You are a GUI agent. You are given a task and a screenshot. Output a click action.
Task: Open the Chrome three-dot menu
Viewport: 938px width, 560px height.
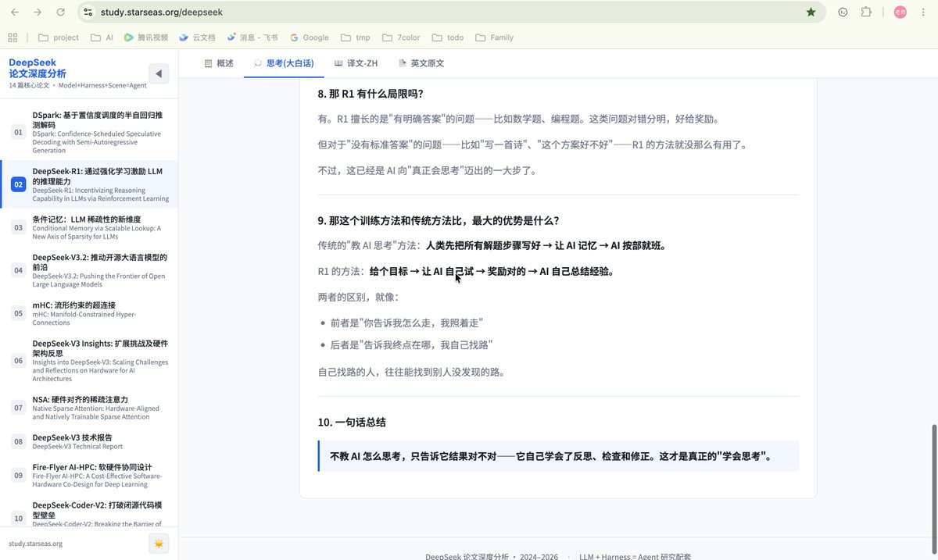925,12
